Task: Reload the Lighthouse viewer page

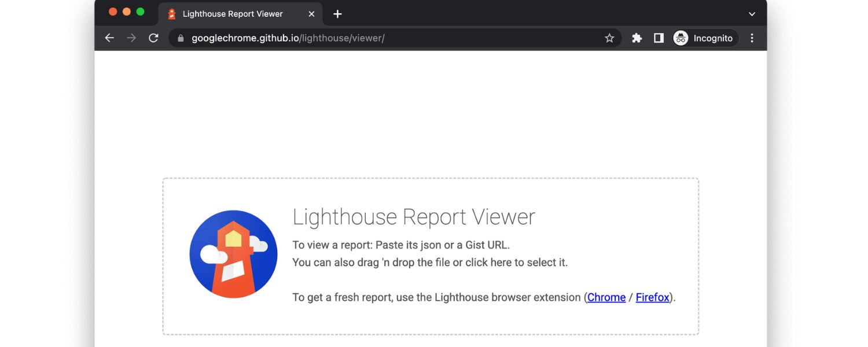Action: click(x=153, y=38)
